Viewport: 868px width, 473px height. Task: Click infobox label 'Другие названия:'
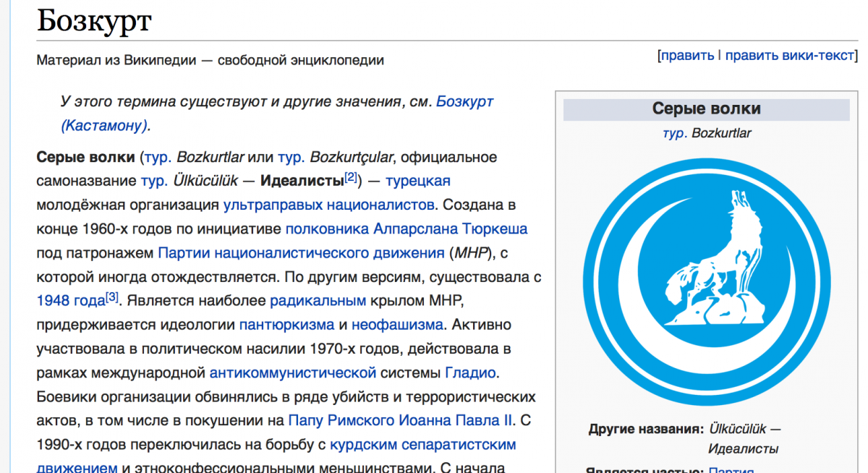(646, 429)
